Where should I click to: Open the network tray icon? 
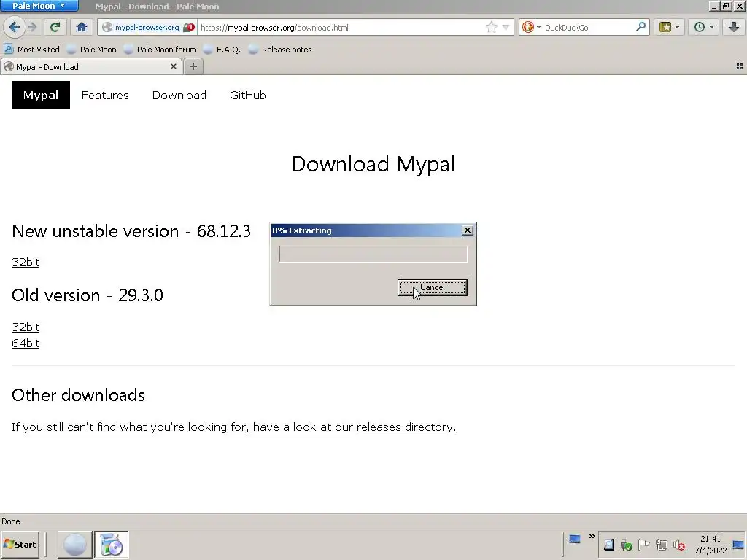[x=661, y=545]
